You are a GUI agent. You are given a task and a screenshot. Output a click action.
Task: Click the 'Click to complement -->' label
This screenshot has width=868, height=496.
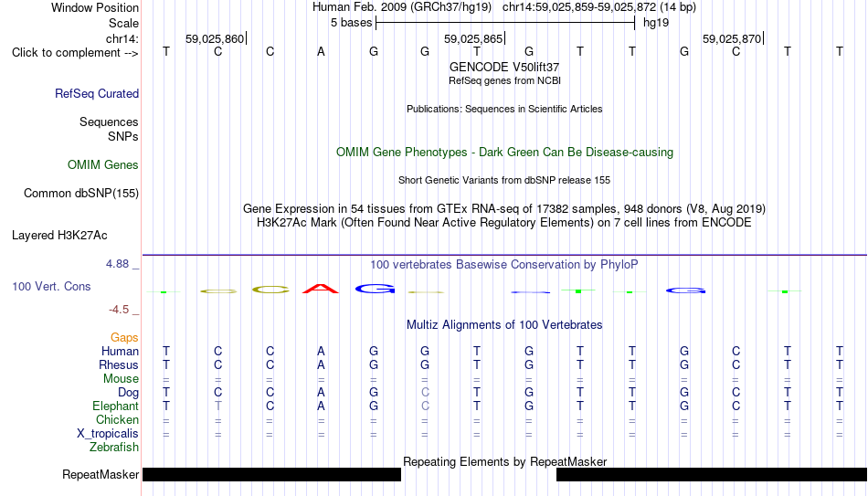point(75,53)
